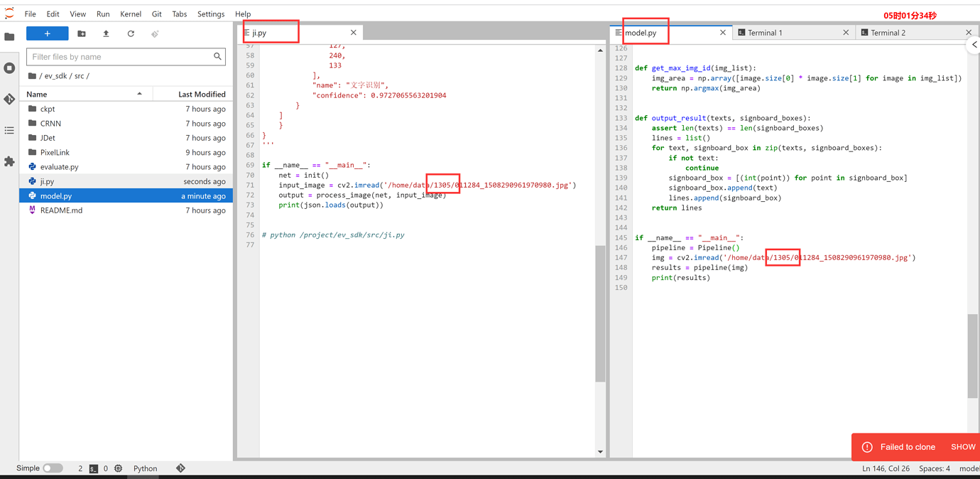Sort files by Name column
The width and height of the screenshot is (980, 479).
tap(85, 94)
